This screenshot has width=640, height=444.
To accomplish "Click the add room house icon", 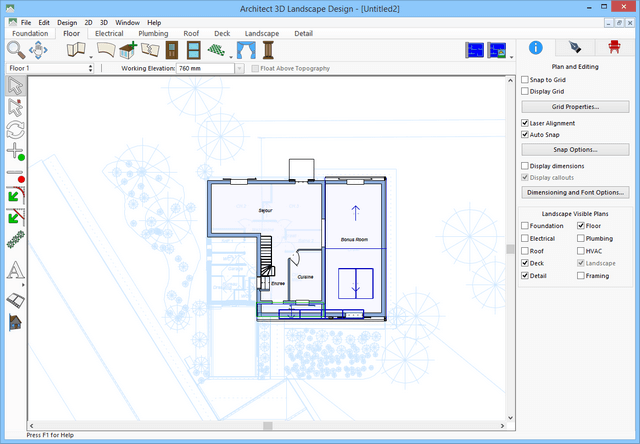I will click(x=127, y=51).
